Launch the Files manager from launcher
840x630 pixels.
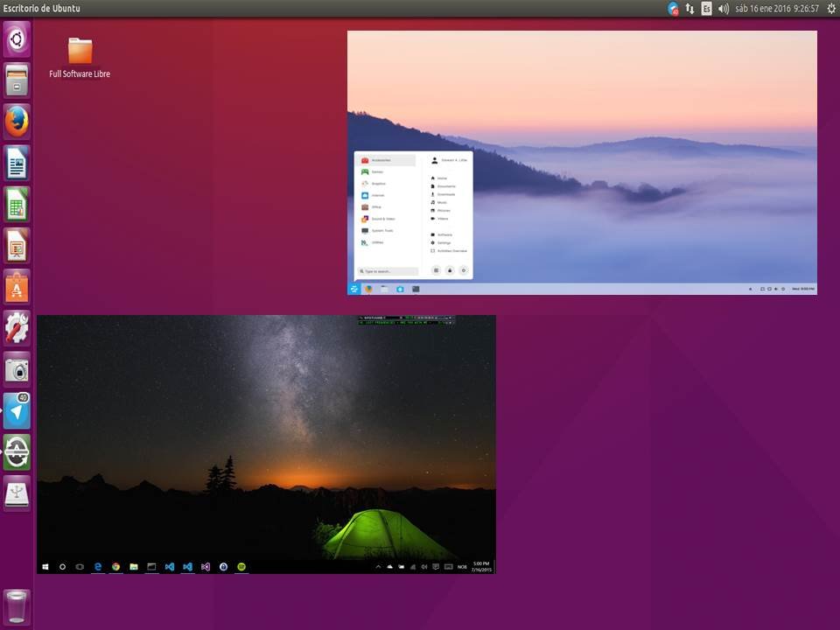click(x=17, y=80)
